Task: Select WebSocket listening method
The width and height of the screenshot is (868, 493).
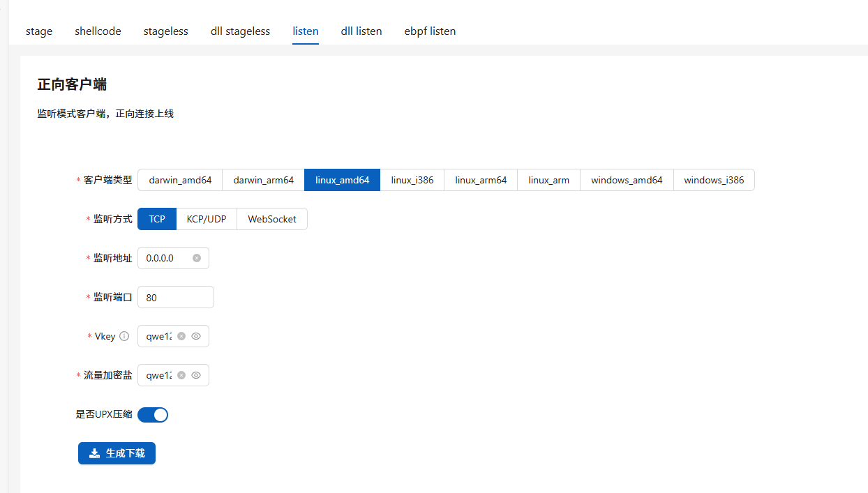Action: coord(272,219)
